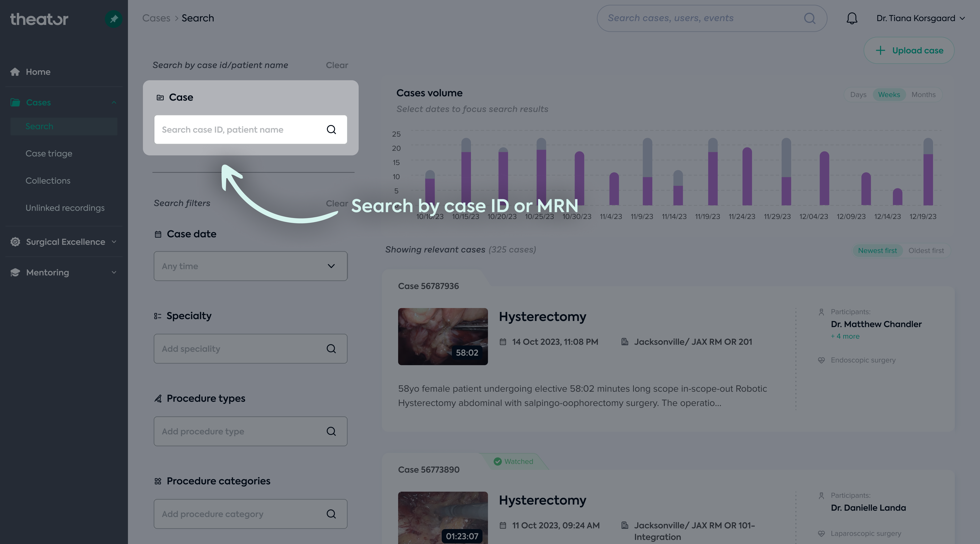Screen dimensions: 980x544
Task: Open Hysterectomy title of Case 56773890
Action: click(542, 500)
